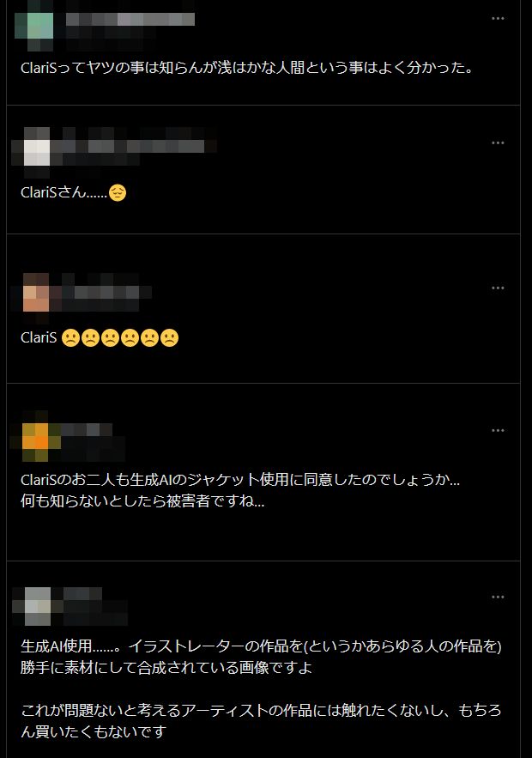The image size is (532, 758).
Task: Click the blurred username next to the gray avatar
Action: coord(82,594)
